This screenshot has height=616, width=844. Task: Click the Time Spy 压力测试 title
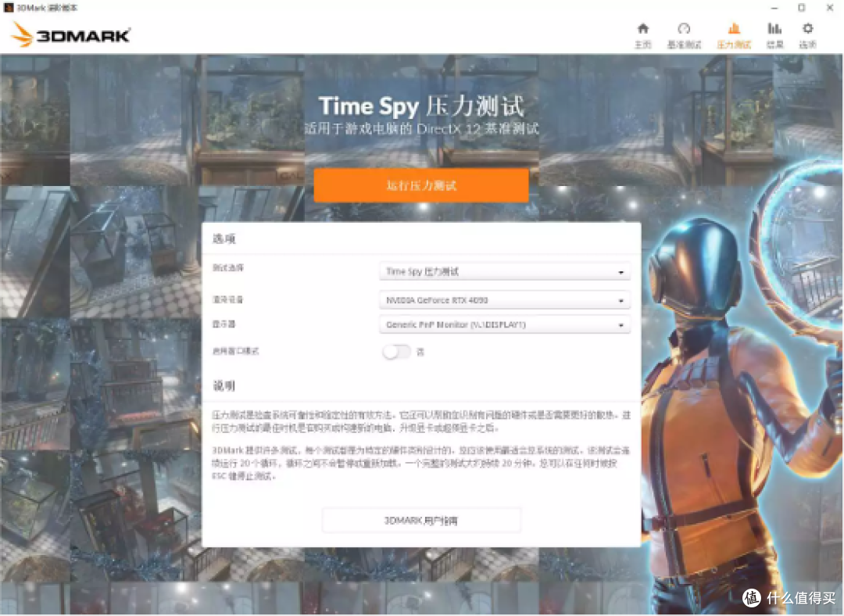point(421,106)
